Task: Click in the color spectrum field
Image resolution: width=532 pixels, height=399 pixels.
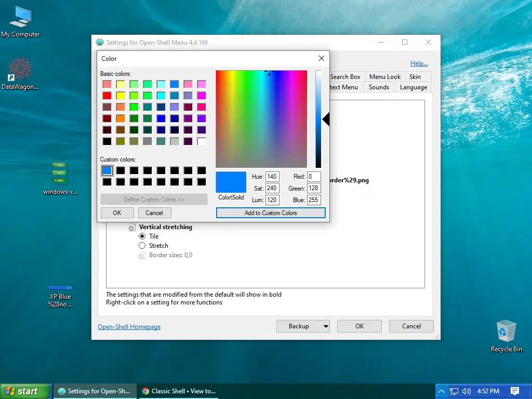Action: point(261,119)
